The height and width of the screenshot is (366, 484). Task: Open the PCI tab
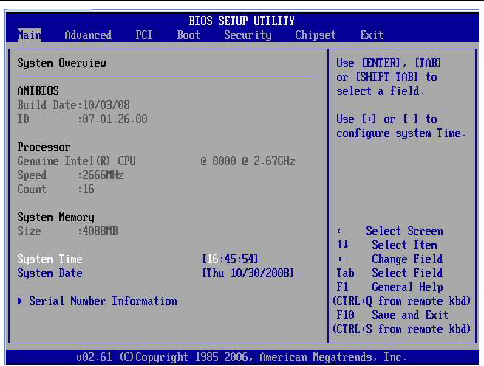(144, 35)
